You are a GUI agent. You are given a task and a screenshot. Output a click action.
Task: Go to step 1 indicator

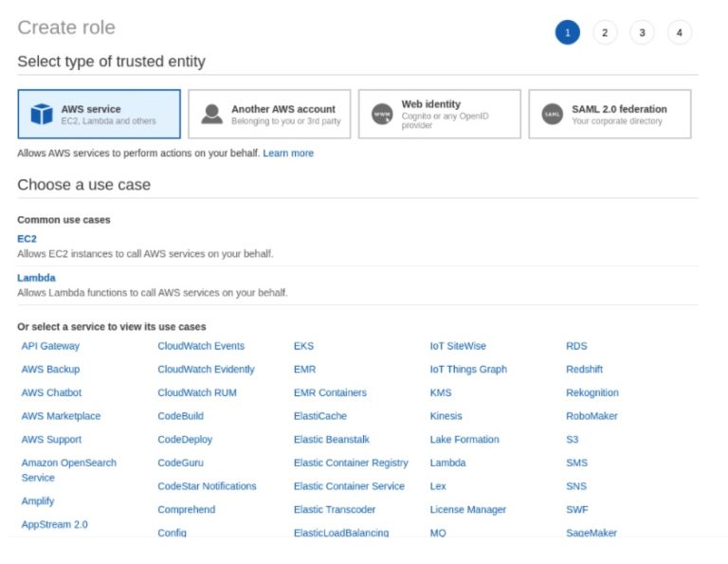568,32
